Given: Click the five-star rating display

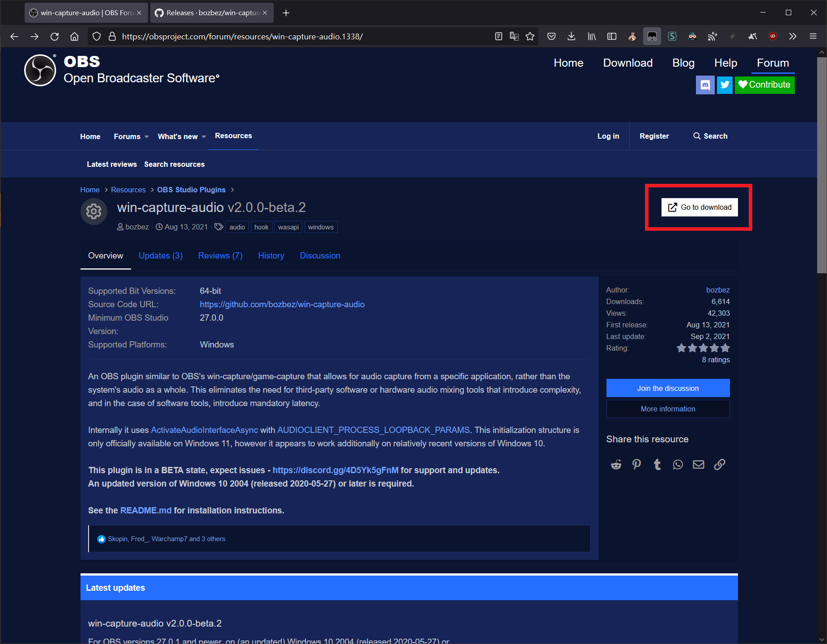Looking at the screenshot, I should click(x=703, y=348).
